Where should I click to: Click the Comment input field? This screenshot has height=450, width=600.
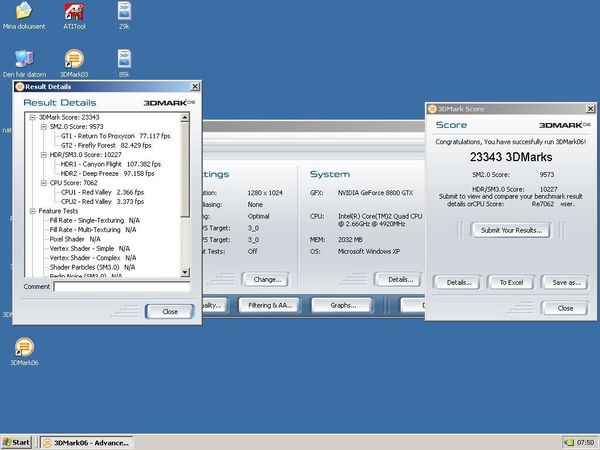coord(122,287)
